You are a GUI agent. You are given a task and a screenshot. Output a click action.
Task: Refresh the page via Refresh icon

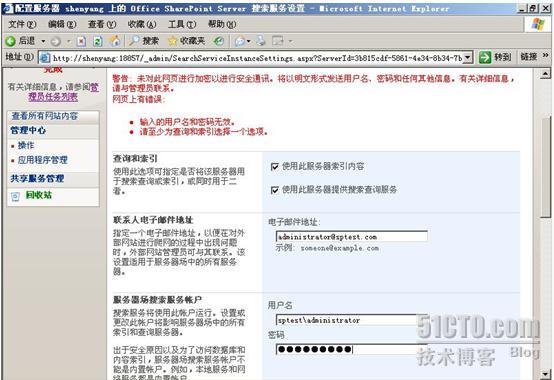click(x=98, y=42)
